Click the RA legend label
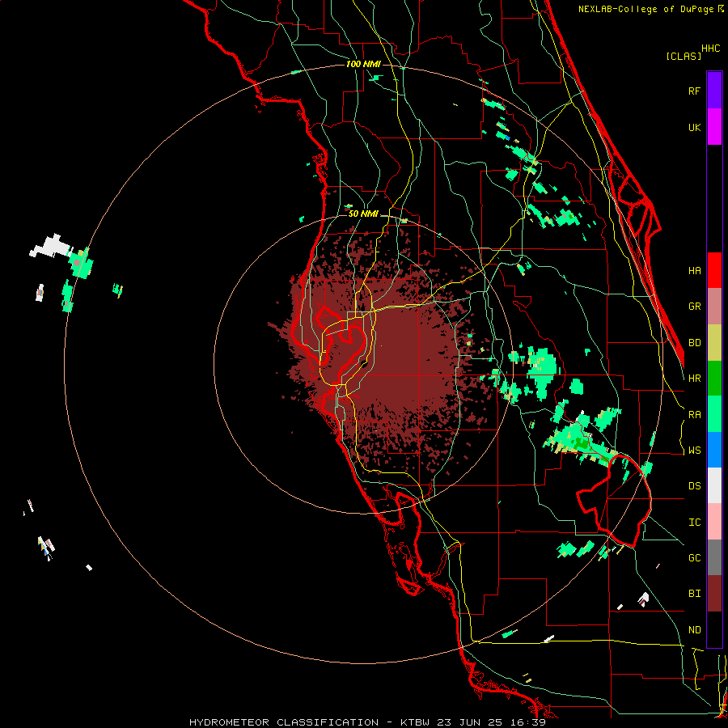This screenshot has height=728, width=728. (695, 414)
